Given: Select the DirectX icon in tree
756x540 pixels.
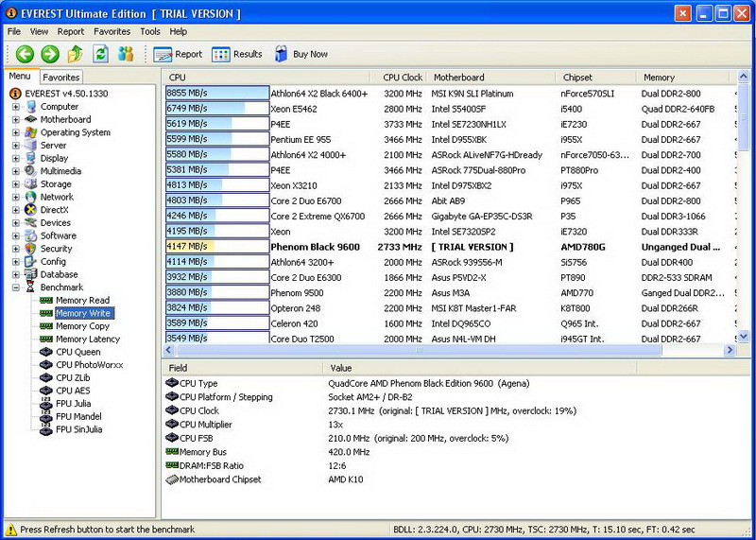Looking at the screenshot, I should pyautogui.click(x=30, y=210).
